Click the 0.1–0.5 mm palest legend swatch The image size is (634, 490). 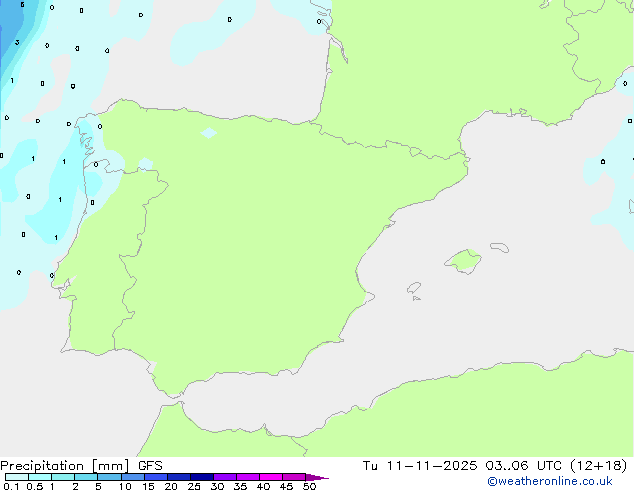pyautogui.click(x=17, y=477)
